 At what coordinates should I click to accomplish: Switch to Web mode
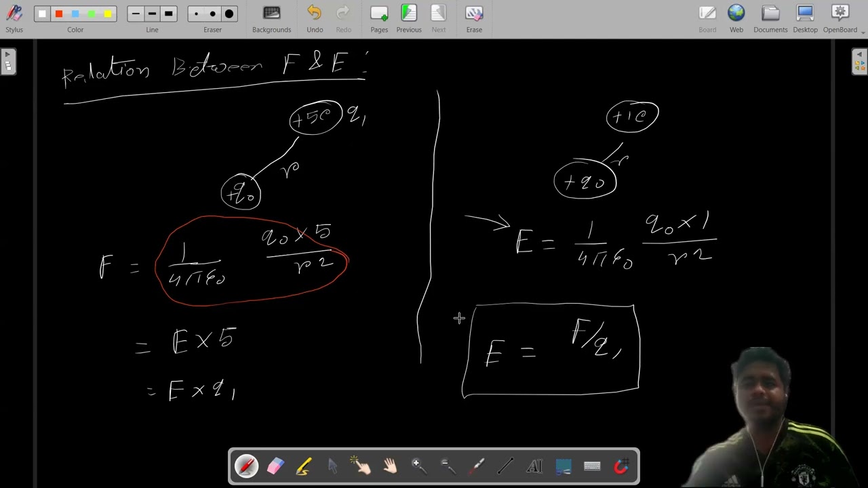[736, 18]
